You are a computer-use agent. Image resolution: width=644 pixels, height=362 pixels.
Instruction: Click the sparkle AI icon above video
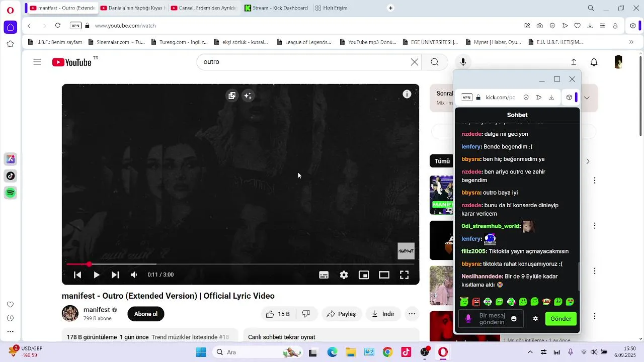coord(248,96)
